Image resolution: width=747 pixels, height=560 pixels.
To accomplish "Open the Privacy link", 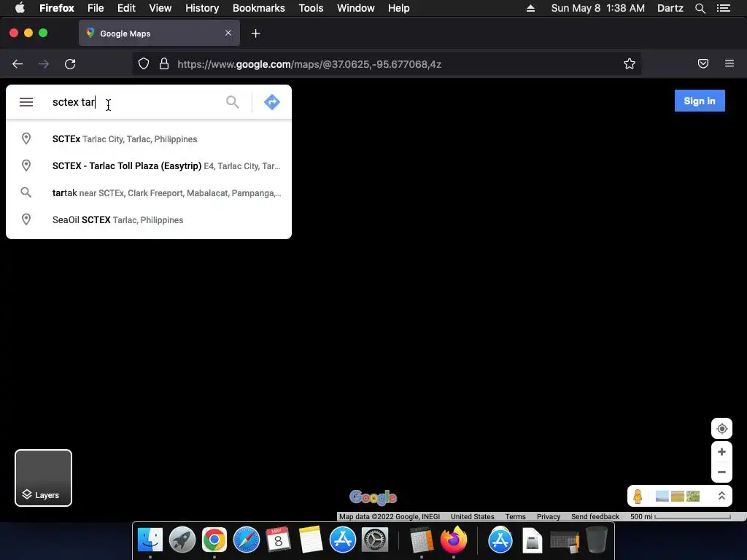I will [x=549, y=517].
